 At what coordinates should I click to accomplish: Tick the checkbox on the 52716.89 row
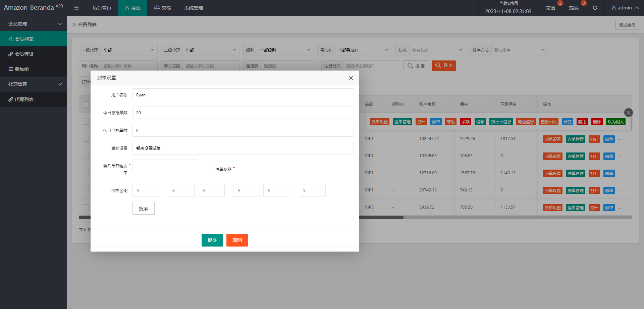coord(86,173)
